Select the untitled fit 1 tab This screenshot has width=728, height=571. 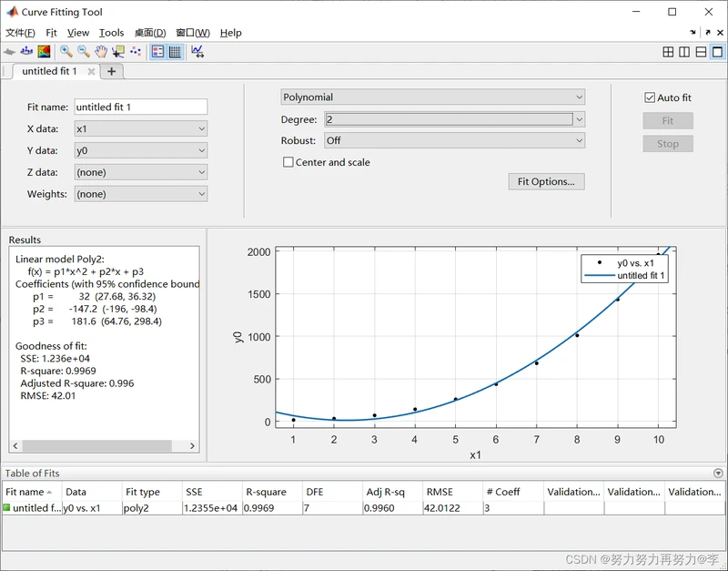tap(49, 71)
